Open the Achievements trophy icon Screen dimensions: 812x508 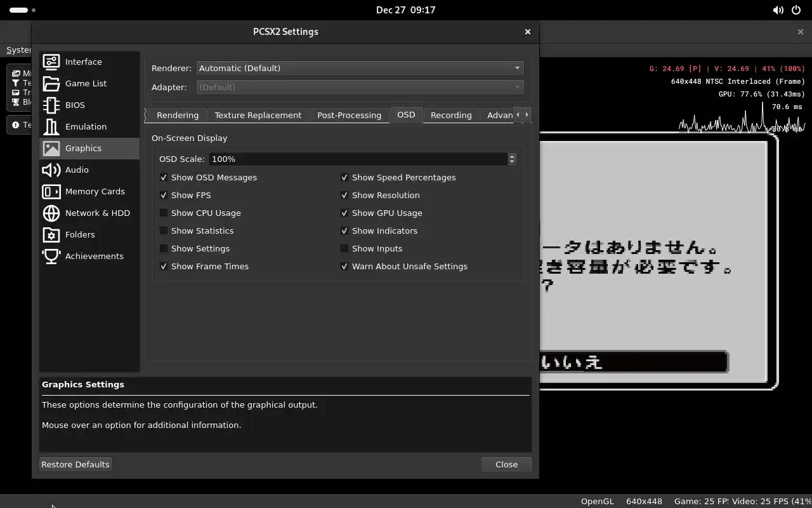point(51,256)
